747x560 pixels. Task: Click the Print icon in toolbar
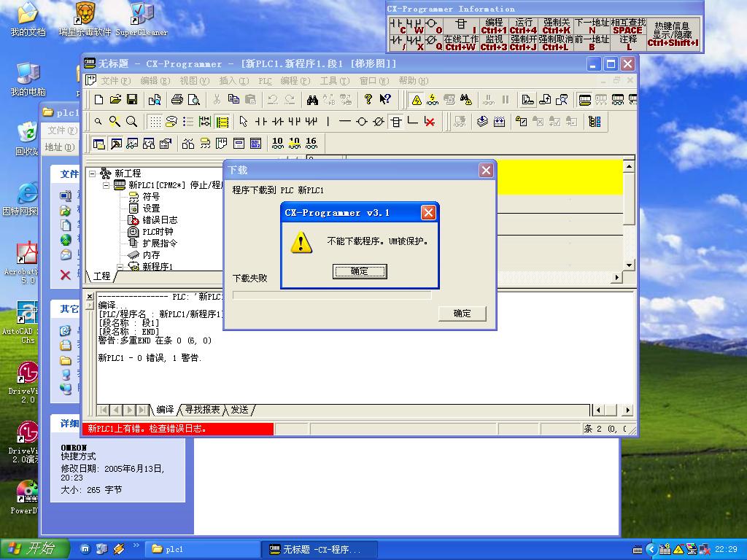[x=177, y=99]
